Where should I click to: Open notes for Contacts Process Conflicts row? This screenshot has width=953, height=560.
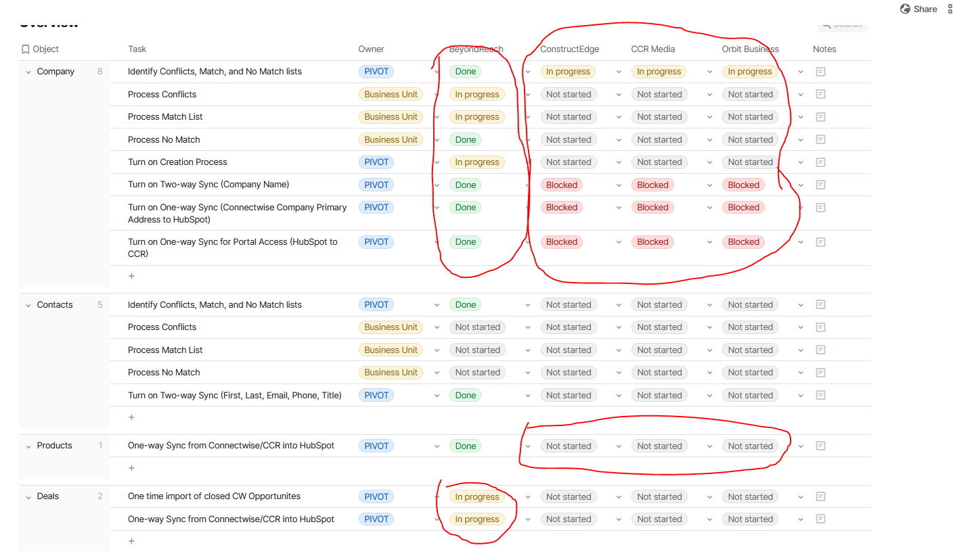[x=820, y=327]
